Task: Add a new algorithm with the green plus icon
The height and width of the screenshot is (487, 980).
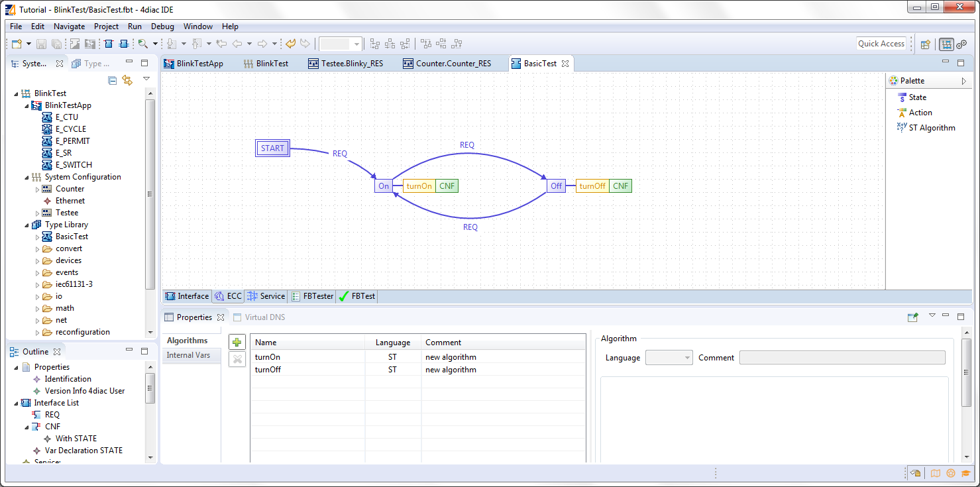Action: click(237, 342)
